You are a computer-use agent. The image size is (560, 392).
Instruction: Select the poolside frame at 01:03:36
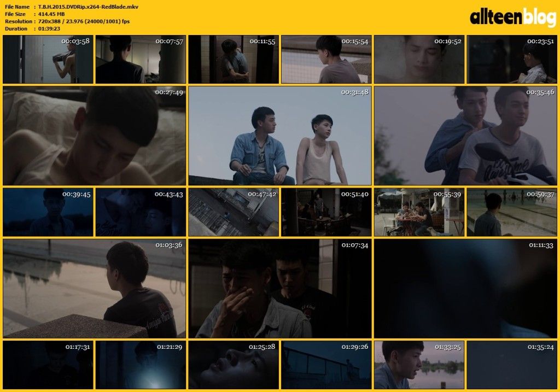[x=94, y=289]
